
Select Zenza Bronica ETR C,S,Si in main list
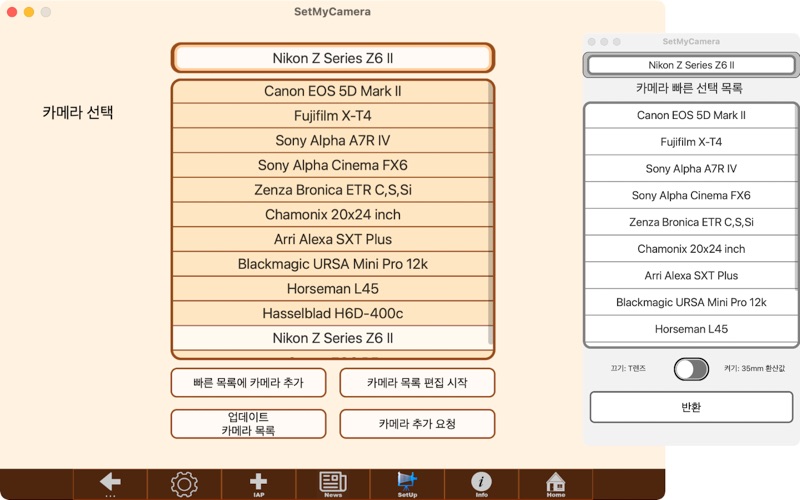333,190
